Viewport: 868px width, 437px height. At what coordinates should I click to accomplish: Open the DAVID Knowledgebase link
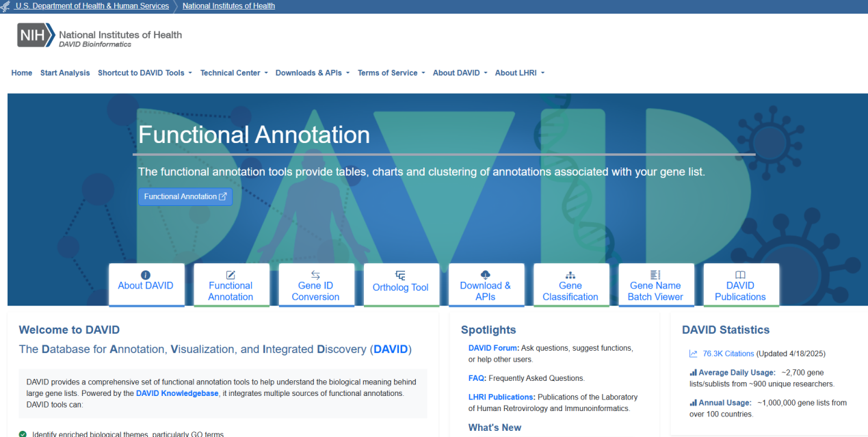[x=177, y=394]
